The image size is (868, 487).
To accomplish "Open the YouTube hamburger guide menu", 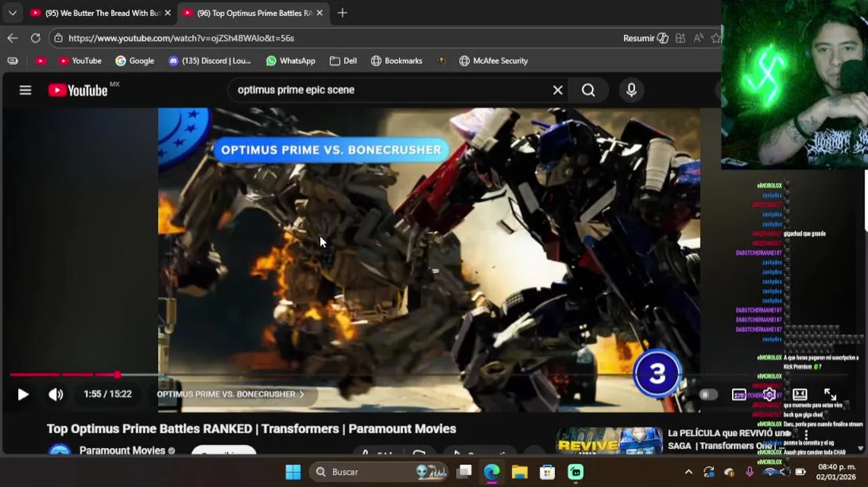I will (x=25, y=90).
